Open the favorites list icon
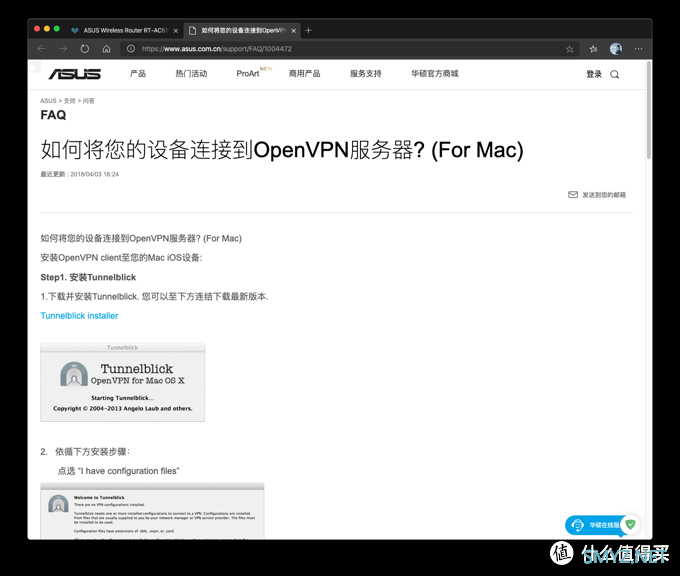680x576 pixels. coord(593,49)
